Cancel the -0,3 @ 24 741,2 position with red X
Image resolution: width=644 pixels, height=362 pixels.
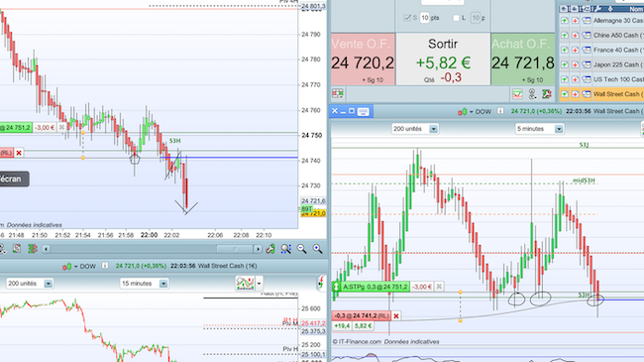(x=396, y=316)
